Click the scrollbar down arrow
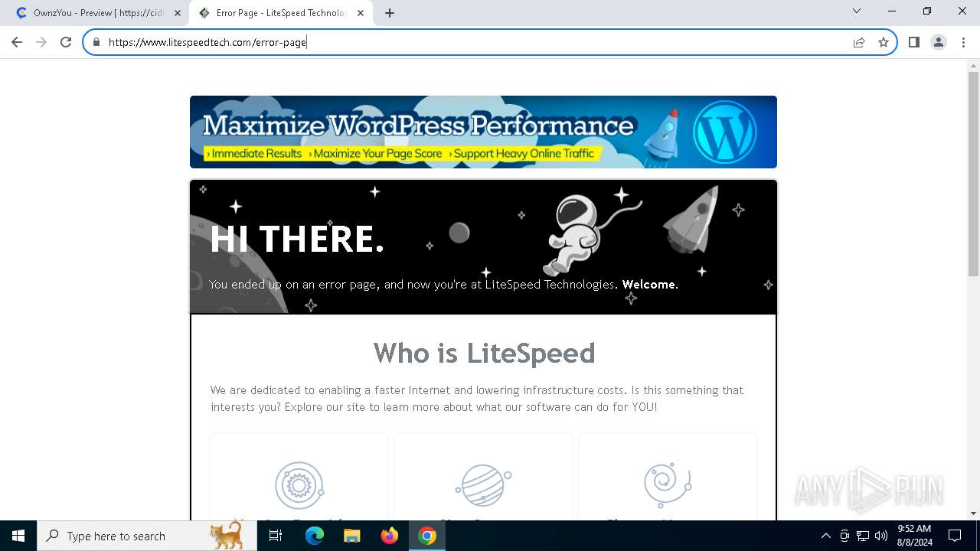The image size is (980, 551). [973, 514]
